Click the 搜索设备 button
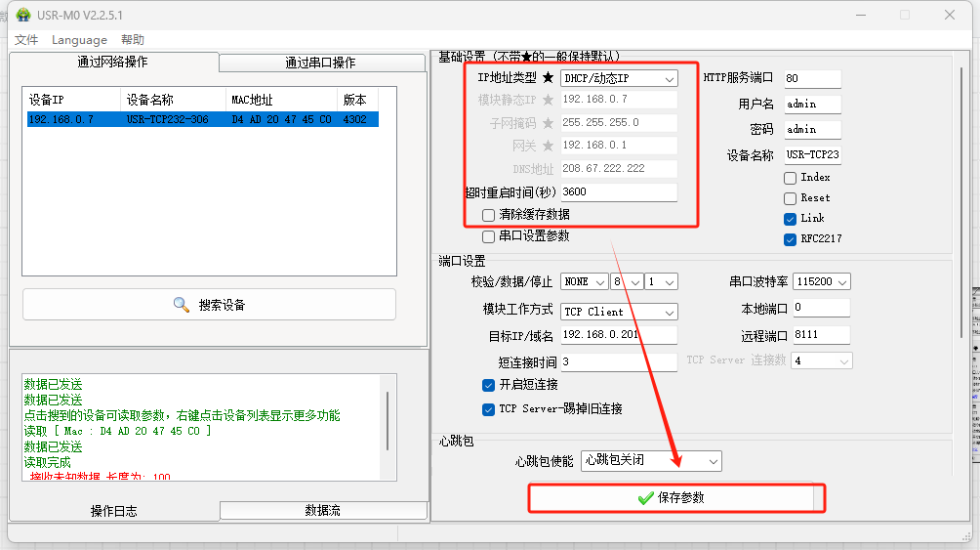Screen dimensions: 980x550 [x=210, y=305]
